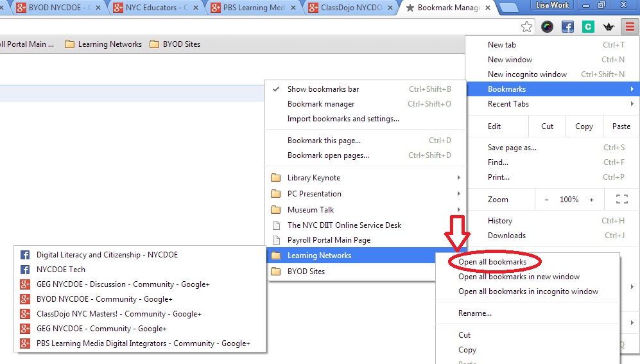Click Copy in the Edit row
640x364 pixels.
(x=584, y=126)
